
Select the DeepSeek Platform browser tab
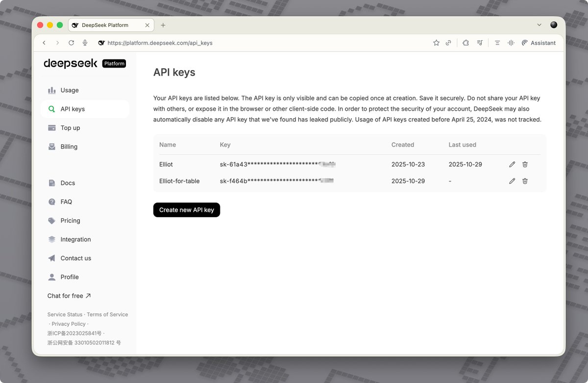pyautogui.click(x=111, y=25)
